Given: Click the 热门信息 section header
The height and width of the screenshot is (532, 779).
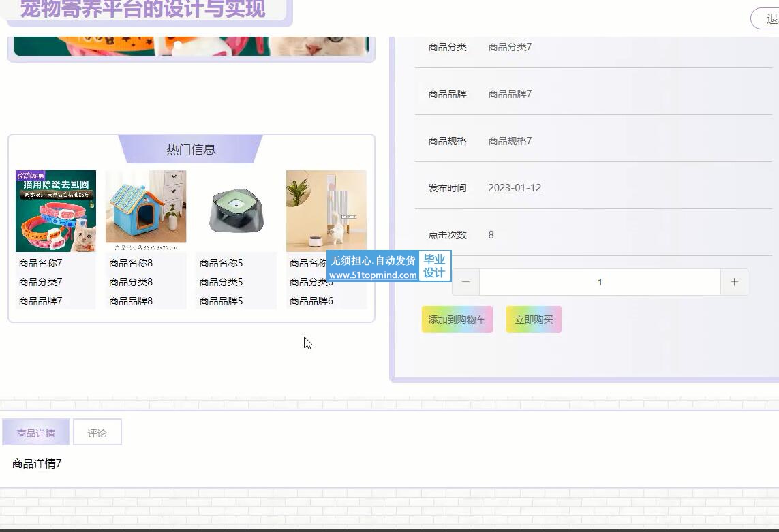Looking at the screenshot, I should coord(191,149).
